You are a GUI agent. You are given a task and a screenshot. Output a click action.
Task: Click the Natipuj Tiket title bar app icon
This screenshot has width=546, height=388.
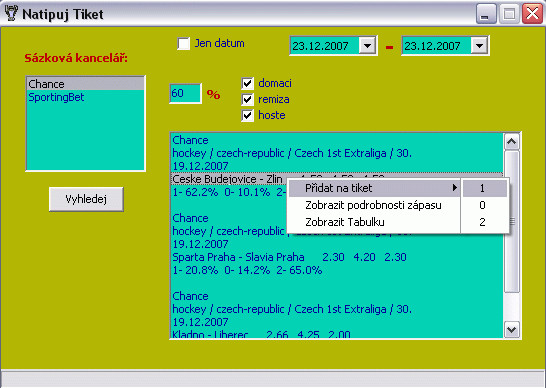coord(11,14)
